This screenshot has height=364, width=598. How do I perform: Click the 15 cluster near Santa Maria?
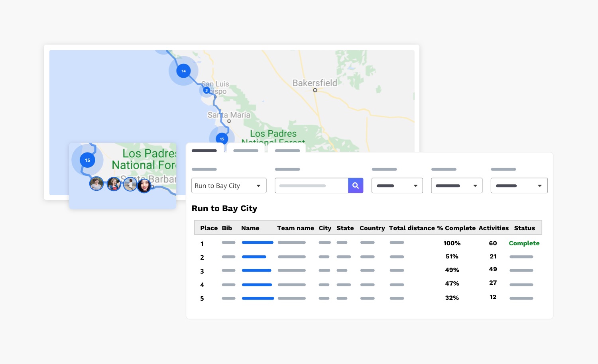(x=222, y=139)
